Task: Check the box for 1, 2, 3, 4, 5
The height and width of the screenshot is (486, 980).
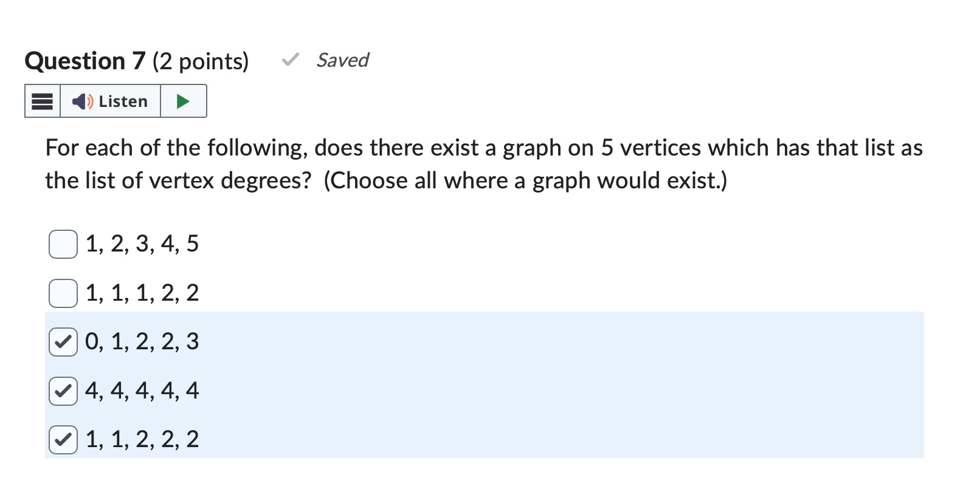Action: tap(63, 244)
